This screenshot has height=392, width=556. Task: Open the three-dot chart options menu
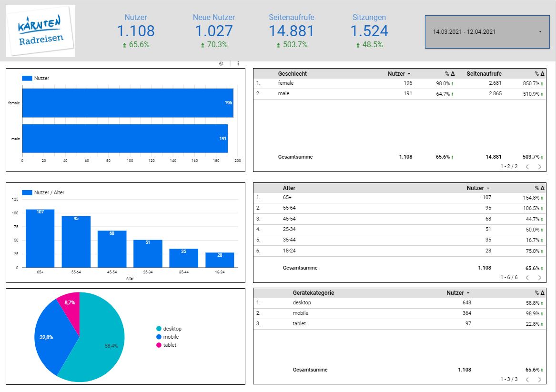point(238,63)
